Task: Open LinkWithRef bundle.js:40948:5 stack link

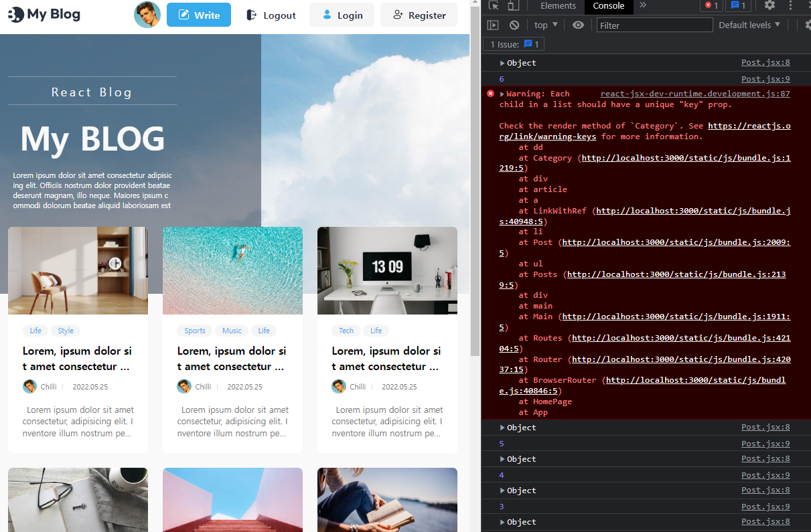Action: 645,216
